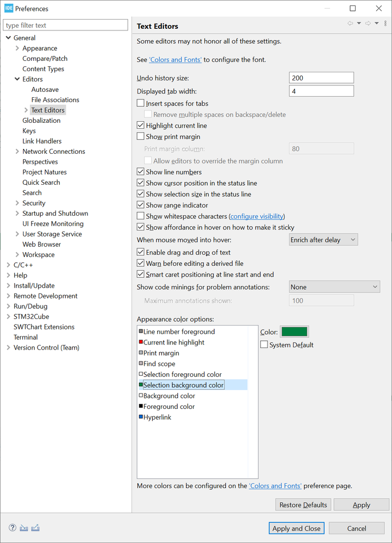392x543 pixels.
Task: Toggle Show selection size in status line
Action: tap(141, 194)
